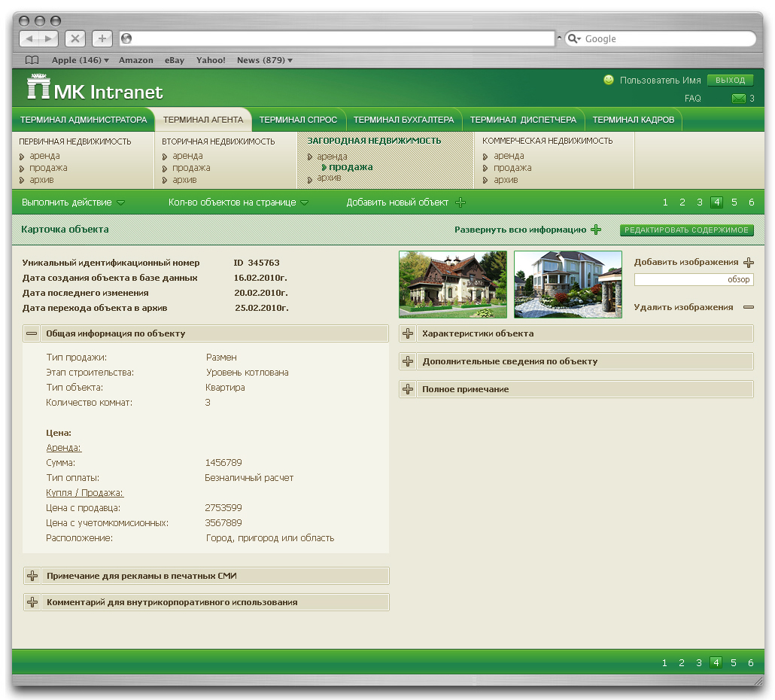Click the 'Выход' logout button

coord(730,81)
